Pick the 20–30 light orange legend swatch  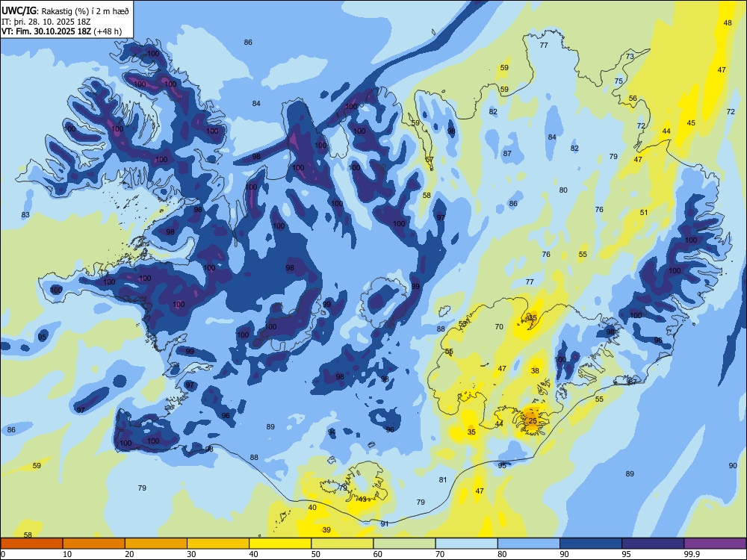pos(156,543)
